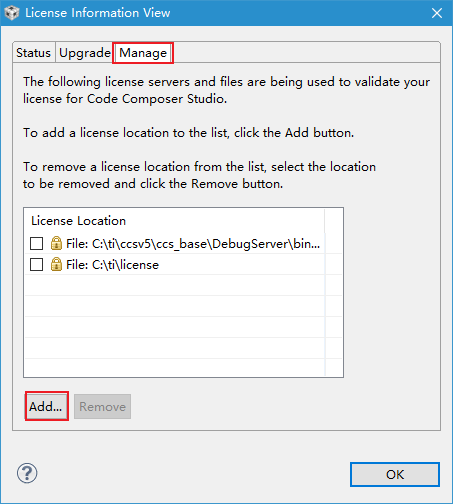Screen dimensions: 453x504
Task: Click the Add... button
Action: [x=47, y=406]
